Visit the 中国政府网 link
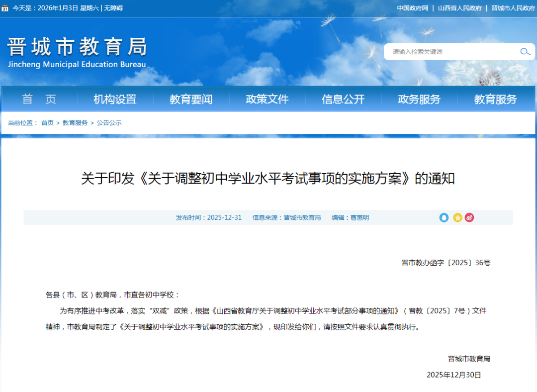The image size is (537, 392). [412, 8]
